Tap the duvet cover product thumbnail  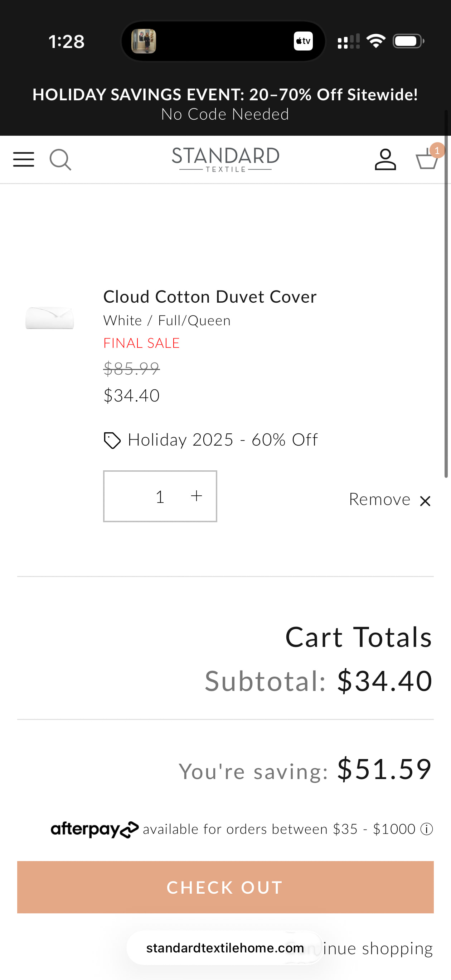point(50,318)
